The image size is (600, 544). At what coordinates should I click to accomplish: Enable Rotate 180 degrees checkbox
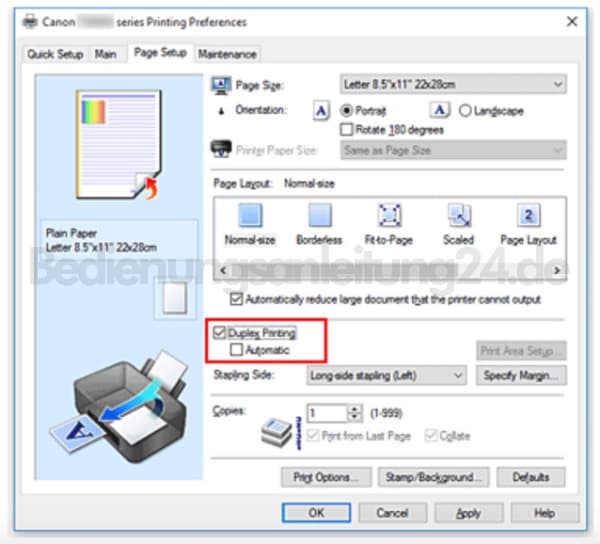[x=346, y=129]
